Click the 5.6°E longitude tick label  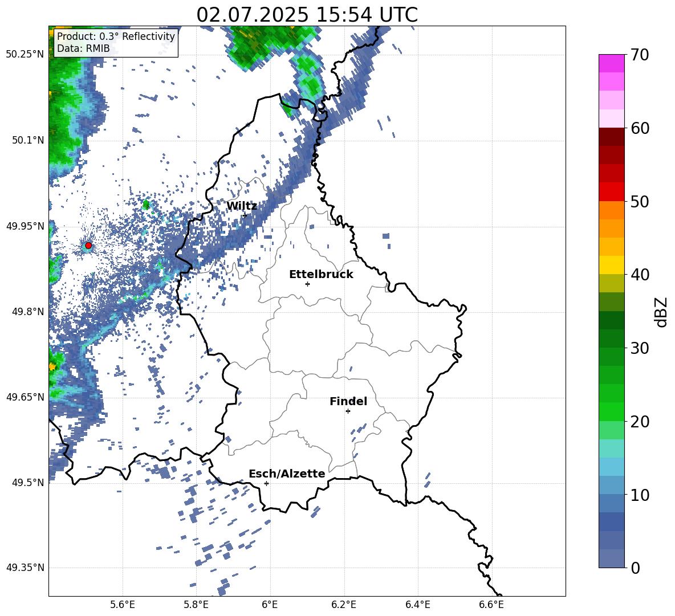point(123,605)
